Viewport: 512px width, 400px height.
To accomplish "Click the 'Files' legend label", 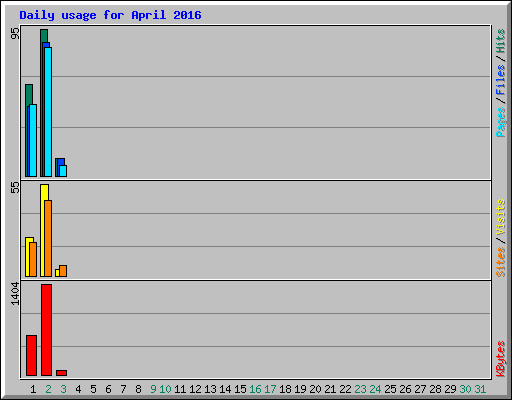I will pyautogui.click(x=501, y=79).
